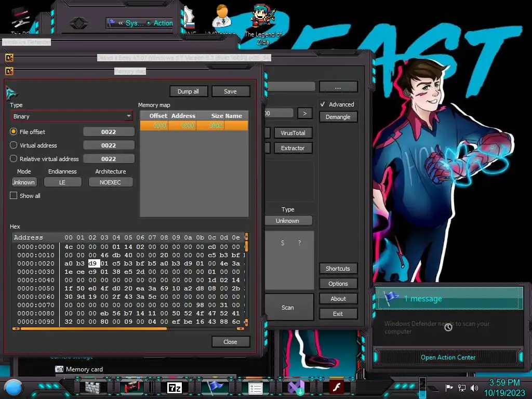Image resolution: width=532 pixels, height=399 pixels.
Task: Click the Demangle button
Action: pos(338,117)
